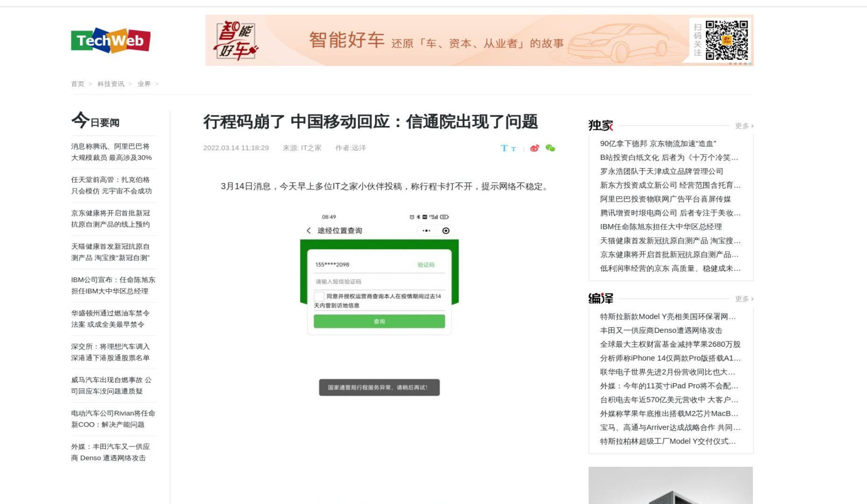Open the TechWeb logo homepage

[111, 40]
